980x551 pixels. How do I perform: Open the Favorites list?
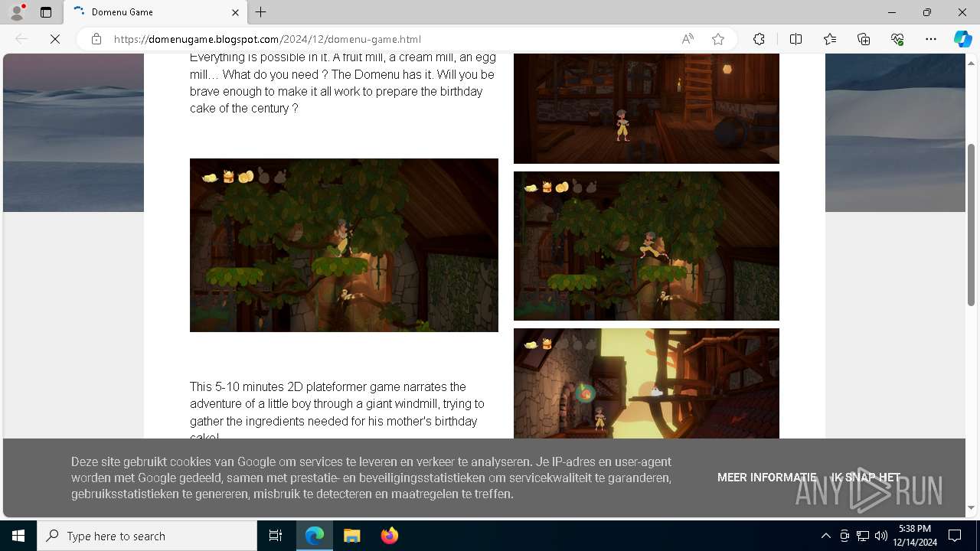click(830, 39)
